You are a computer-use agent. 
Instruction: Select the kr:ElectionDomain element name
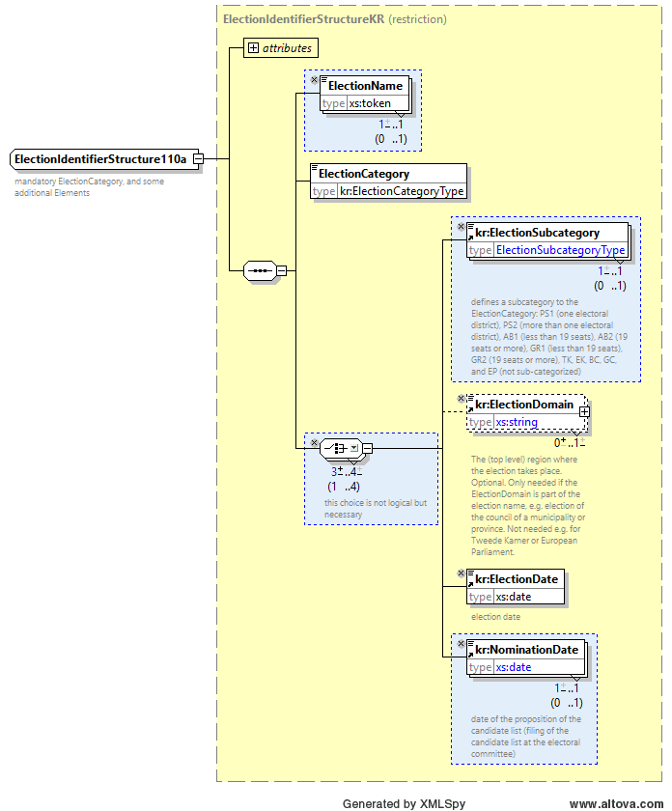tap(524, 405)
